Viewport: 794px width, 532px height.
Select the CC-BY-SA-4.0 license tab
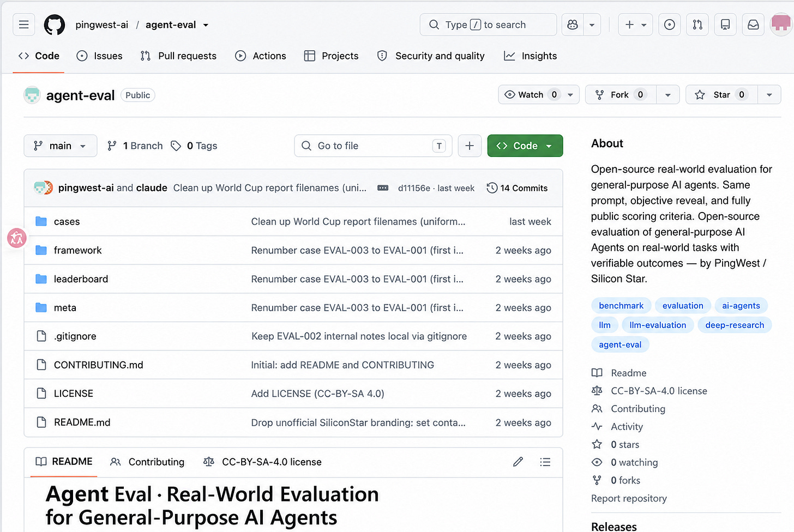click(262, 462)
